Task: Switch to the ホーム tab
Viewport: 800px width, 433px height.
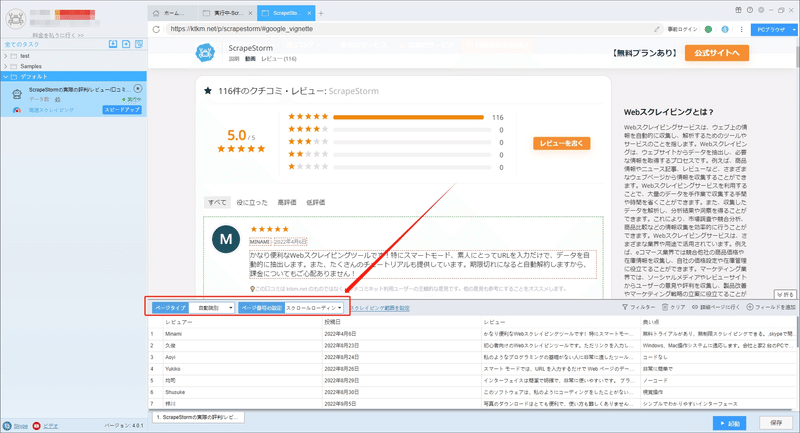Action: click(x=172, y=13)
